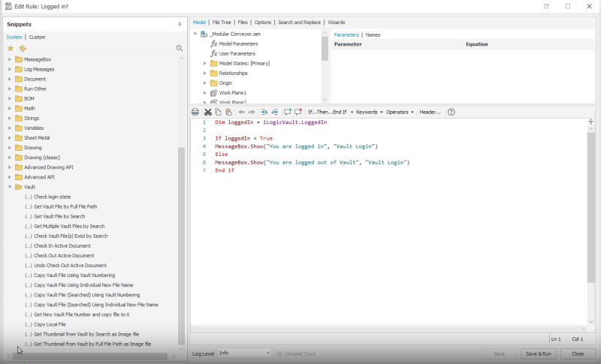
Task: Click the Close button at bottom
Action: click(x=578, y=353)
